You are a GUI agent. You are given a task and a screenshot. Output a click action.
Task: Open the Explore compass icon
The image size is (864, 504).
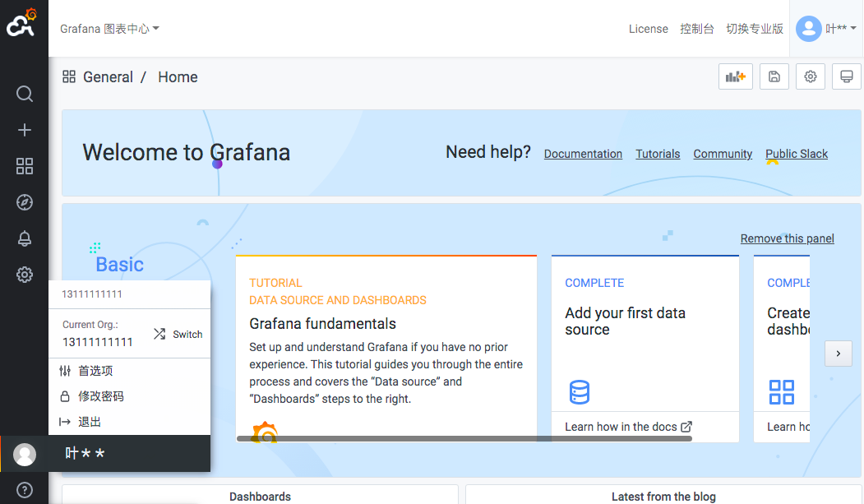click(24, 202)
